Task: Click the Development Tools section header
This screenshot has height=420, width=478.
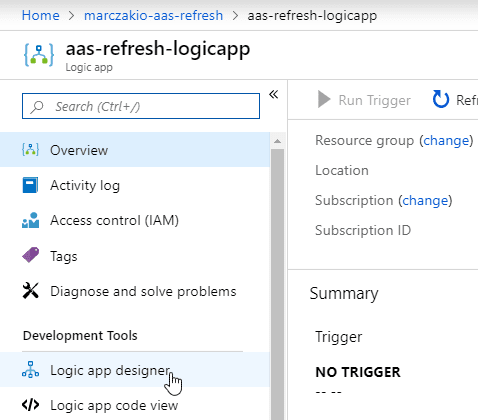Action: pos(80,335)
